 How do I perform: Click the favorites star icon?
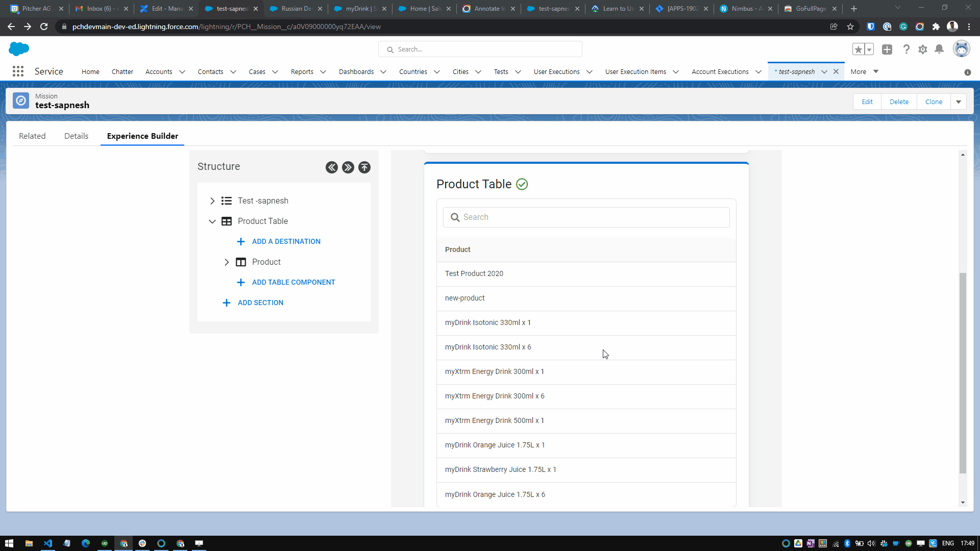pyautogui.click(x=859, y=49)
